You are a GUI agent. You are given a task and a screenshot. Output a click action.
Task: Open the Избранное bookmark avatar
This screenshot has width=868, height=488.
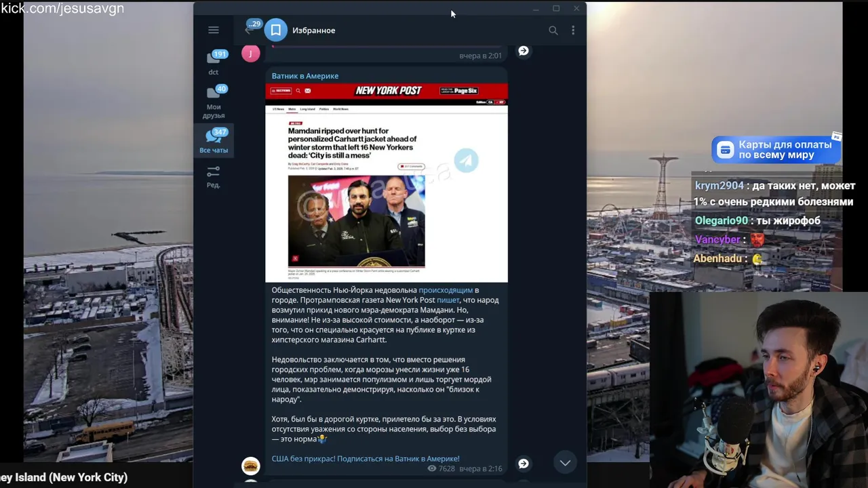click(276, 30)
